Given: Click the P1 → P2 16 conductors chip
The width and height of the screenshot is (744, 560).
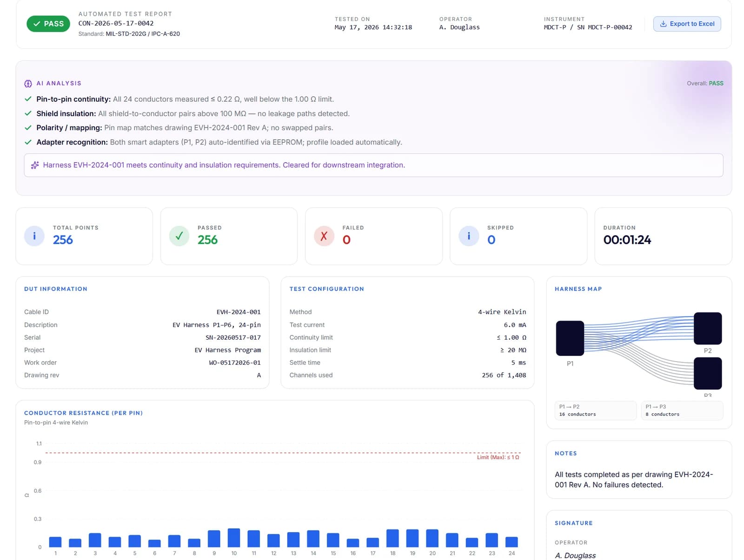Looking at the screenshot, I should click(x=596, y=410).
